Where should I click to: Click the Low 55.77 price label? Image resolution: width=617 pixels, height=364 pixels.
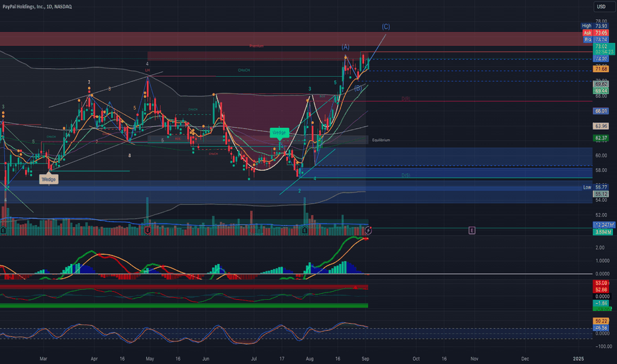[x=595, y=187]
